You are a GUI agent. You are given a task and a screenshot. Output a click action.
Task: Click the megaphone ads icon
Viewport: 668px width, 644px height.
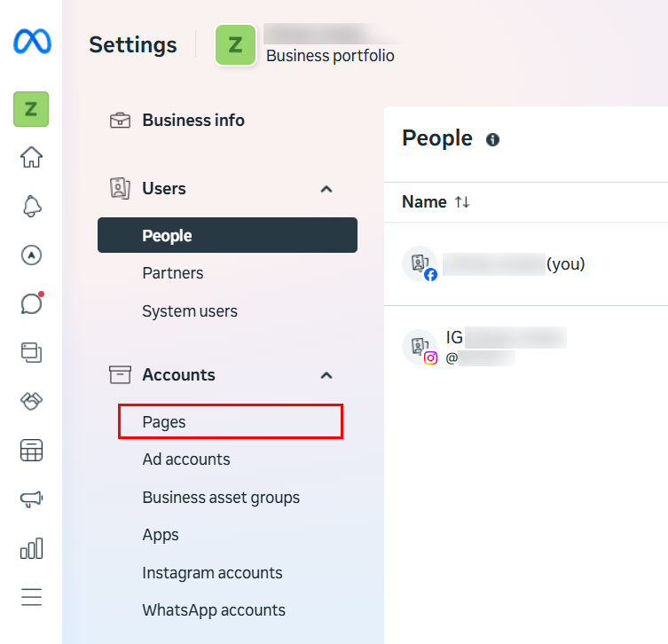tap(31, 499)
